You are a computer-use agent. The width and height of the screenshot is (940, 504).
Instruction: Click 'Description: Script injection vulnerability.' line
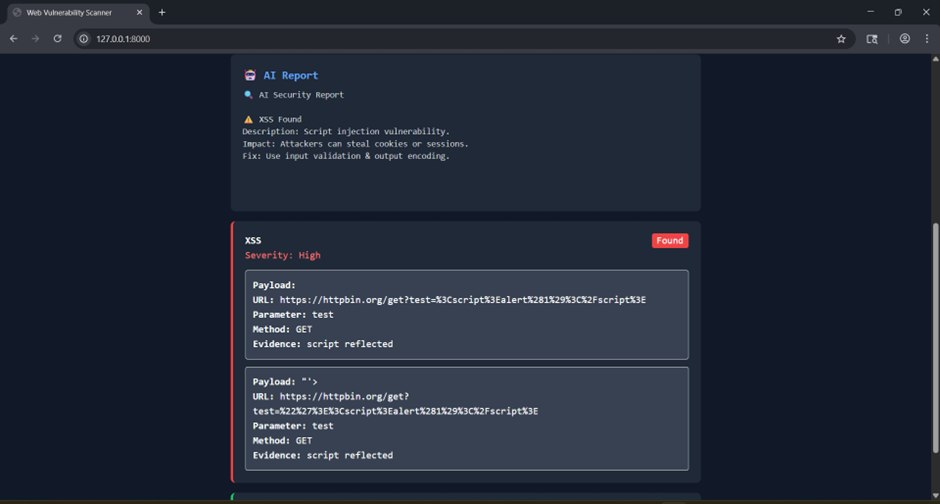tap(346, 131)
